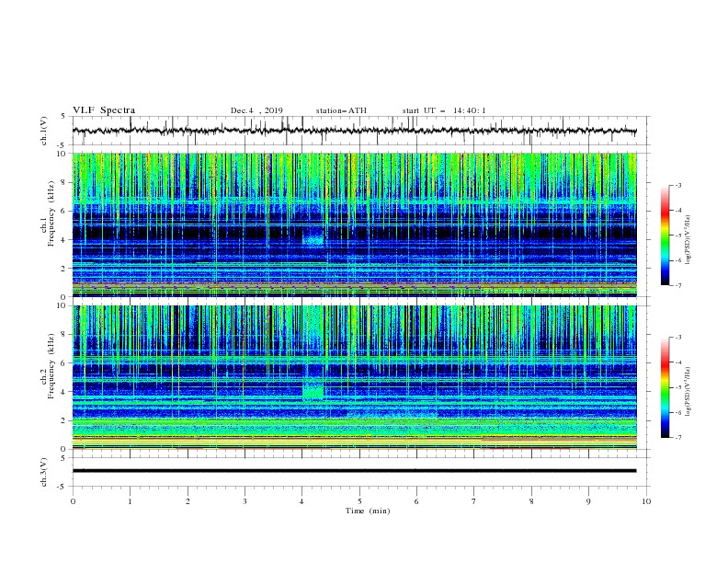The image size is (728, 563).
Task: Click the '5' time axis tick label
Action: [359, 501]
